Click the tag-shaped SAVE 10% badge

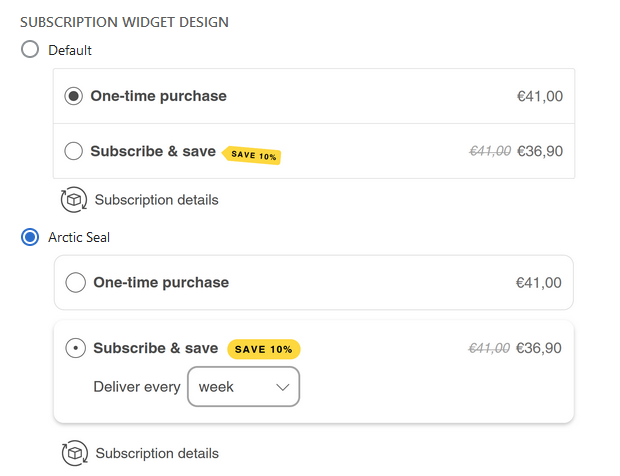tap(251, 155)
